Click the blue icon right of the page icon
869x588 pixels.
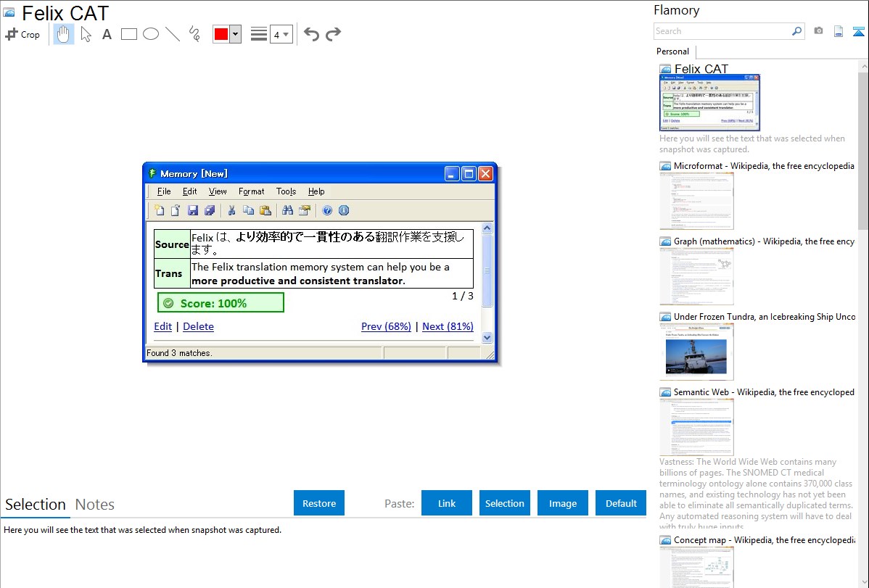pos(858,31)
